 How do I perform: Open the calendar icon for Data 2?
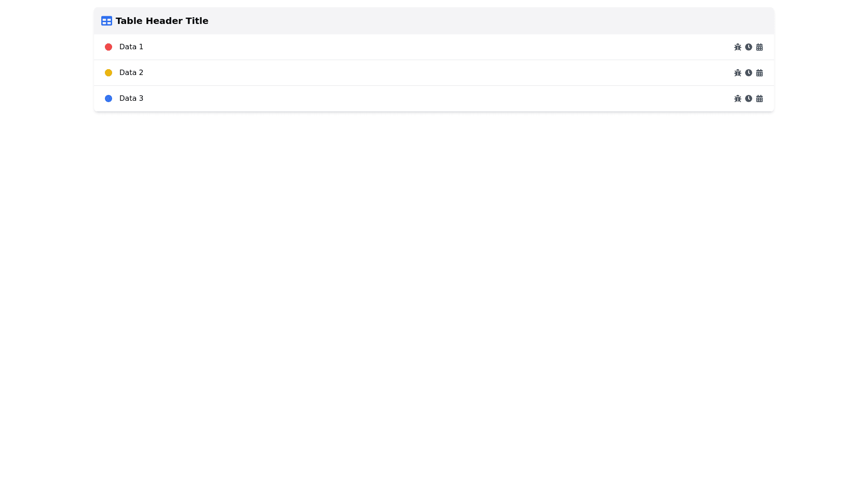point(759,73)
